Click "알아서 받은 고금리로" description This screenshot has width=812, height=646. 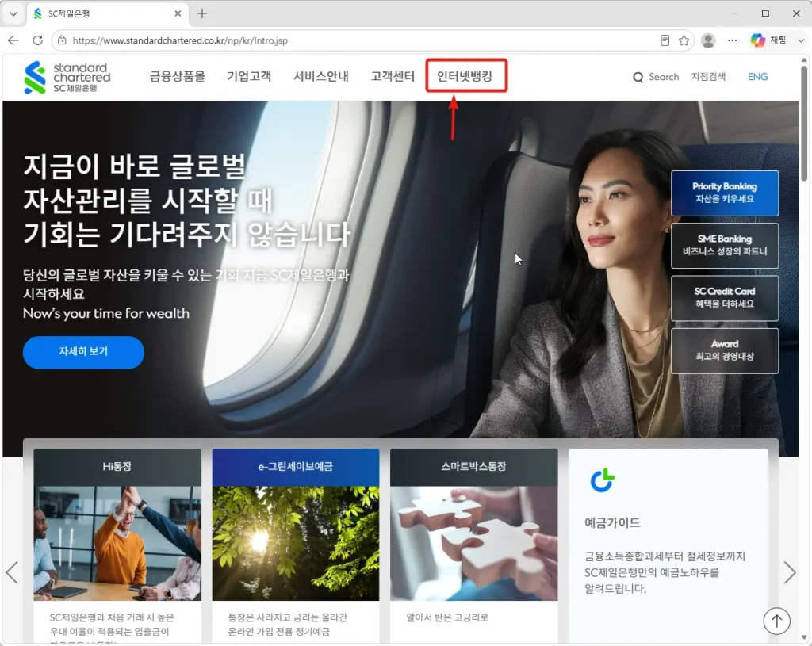(447, 617)
